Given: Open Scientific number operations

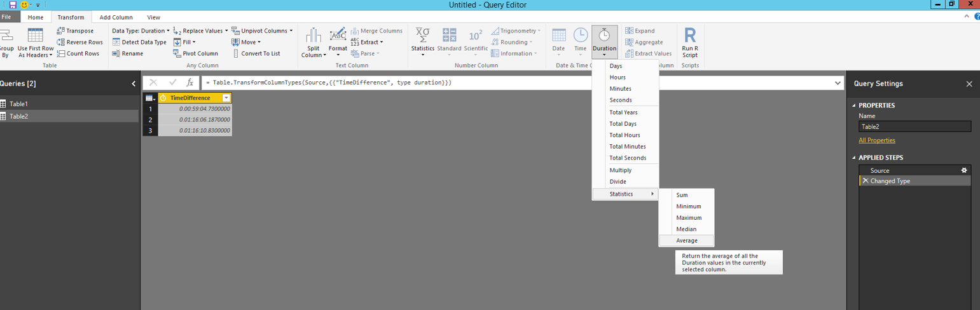Looking at the screenshot, I should tap(476, 42).
